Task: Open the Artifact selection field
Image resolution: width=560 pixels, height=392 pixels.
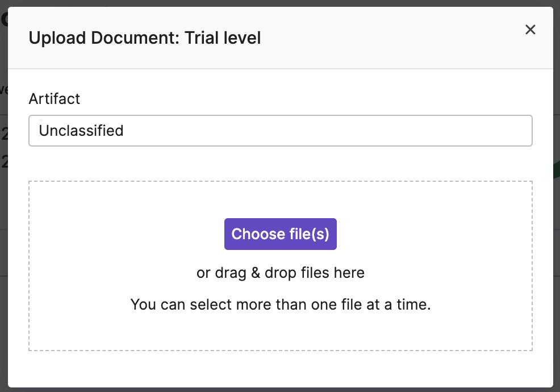Action: tap(281, 131)
